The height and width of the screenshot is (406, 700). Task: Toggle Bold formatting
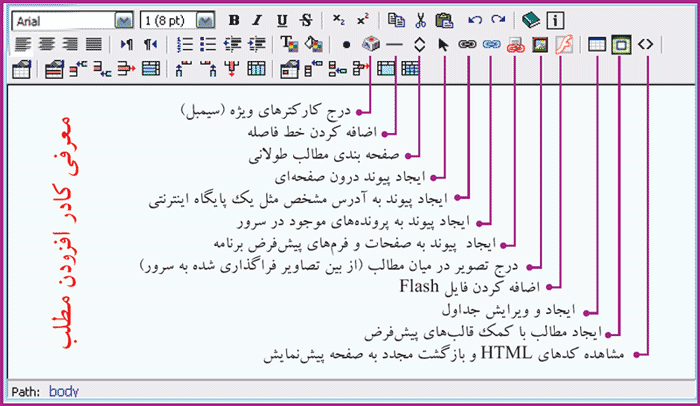click(x=234, y=19)
